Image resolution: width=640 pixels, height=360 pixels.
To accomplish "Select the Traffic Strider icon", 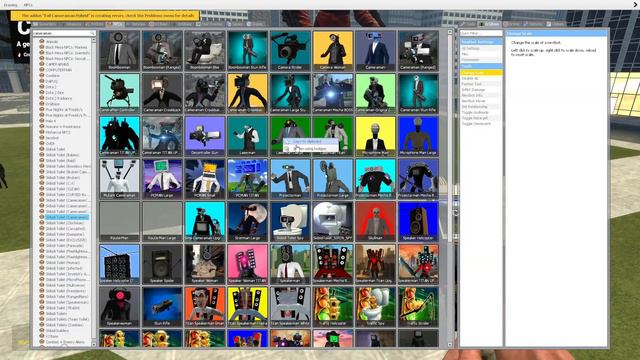I will (418, 307).
